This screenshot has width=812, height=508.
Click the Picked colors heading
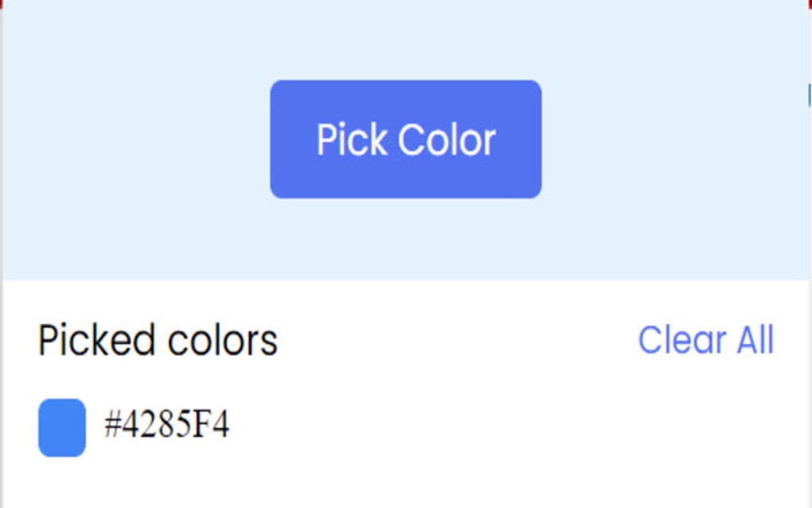point(158,339)
